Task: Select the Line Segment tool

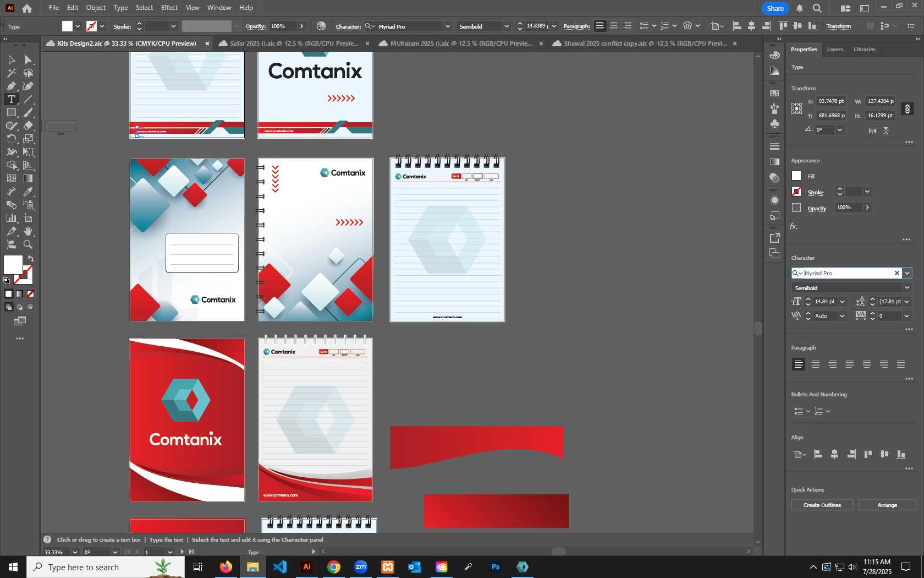Action: pos(28,99)
